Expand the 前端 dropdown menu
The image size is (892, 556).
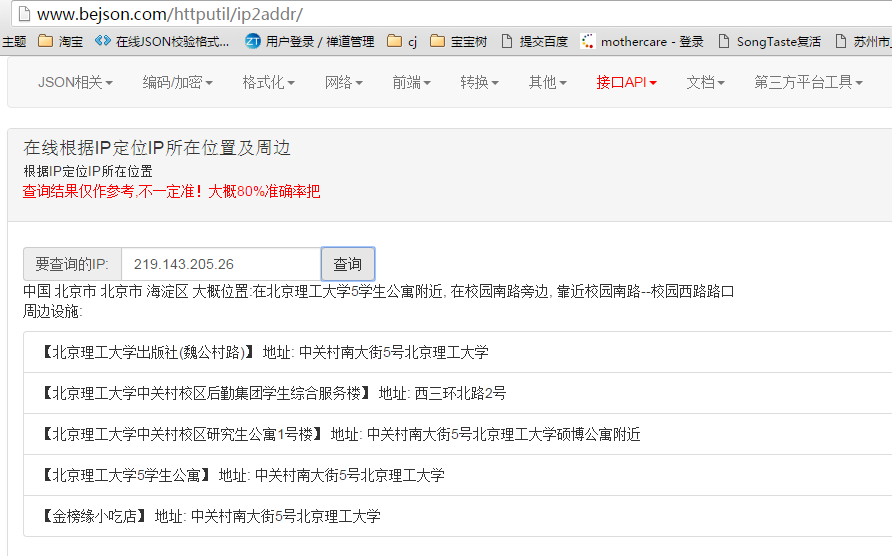point(411,83)
